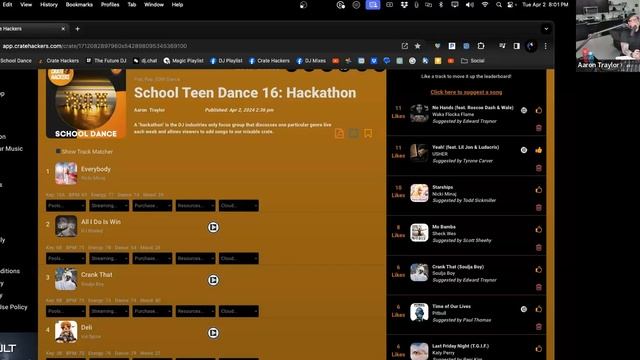Open a new browser tab
Image resolution: width=640 pixels, height=360 pixels.
(78, 29)
